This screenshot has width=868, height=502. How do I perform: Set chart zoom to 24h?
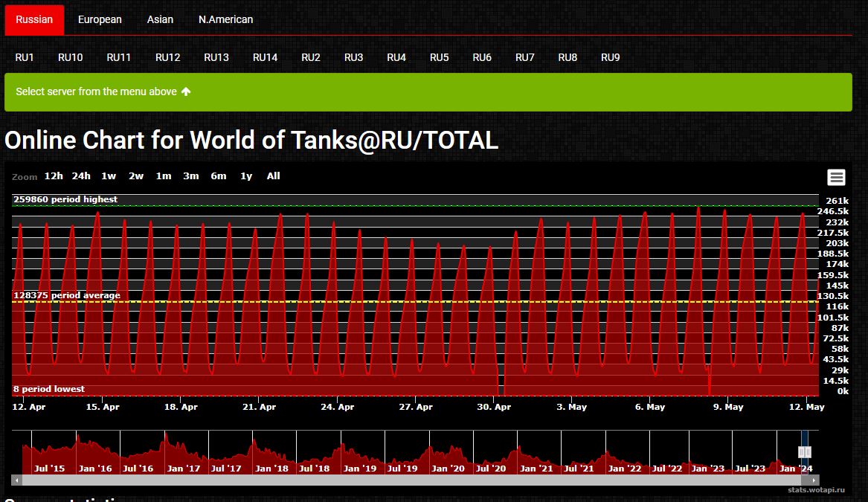coord(81,176)
